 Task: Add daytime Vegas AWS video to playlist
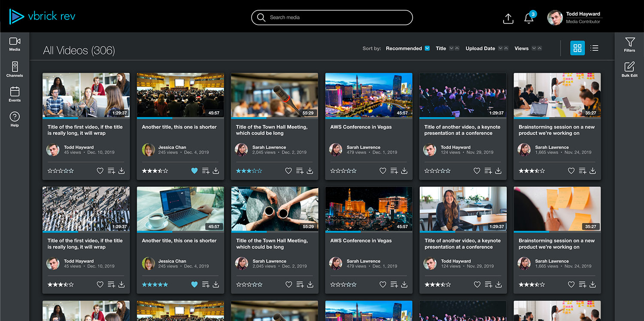(x=394, y=171)
